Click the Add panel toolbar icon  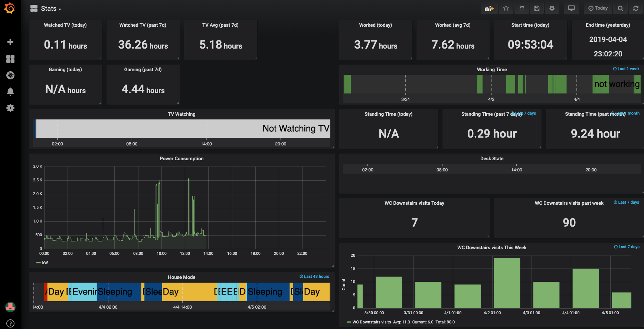point(489,8)
